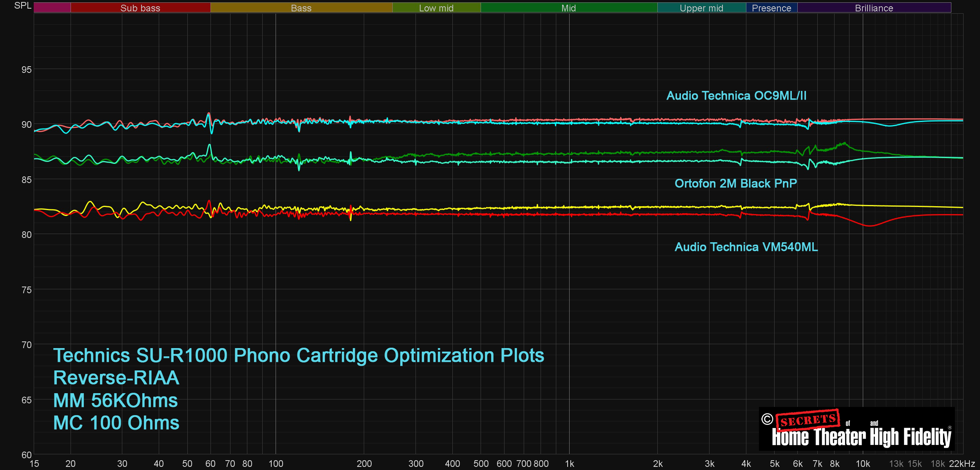Select the Brilliance band label
This screenshot has height=470, width=980.
(x=874, y=8)
